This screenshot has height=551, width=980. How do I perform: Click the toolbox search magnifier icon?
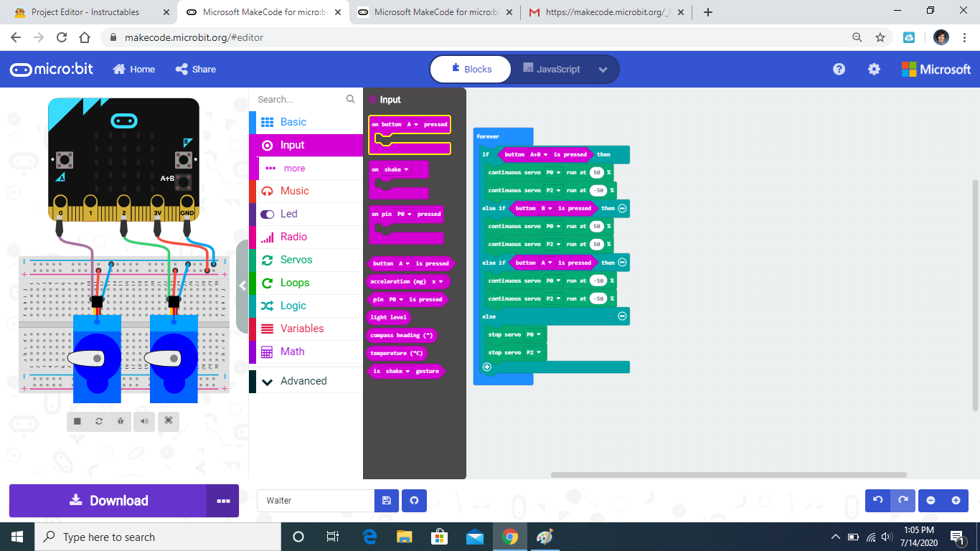(350, 99)
